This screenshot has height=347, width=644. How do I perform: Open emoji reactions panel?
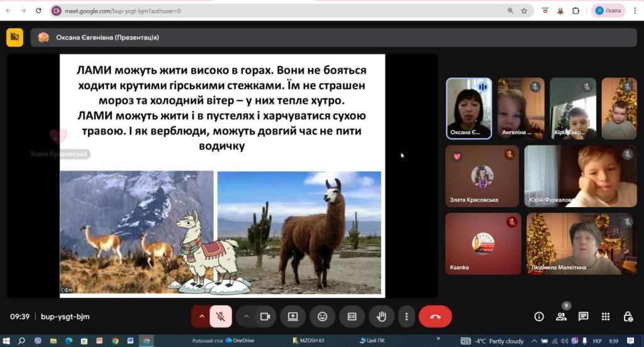pos(323,316)
